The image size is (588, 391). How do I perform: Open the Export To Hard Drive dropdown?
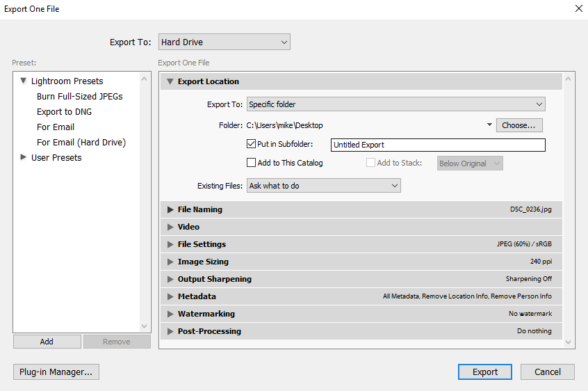[x=224, y=42]
